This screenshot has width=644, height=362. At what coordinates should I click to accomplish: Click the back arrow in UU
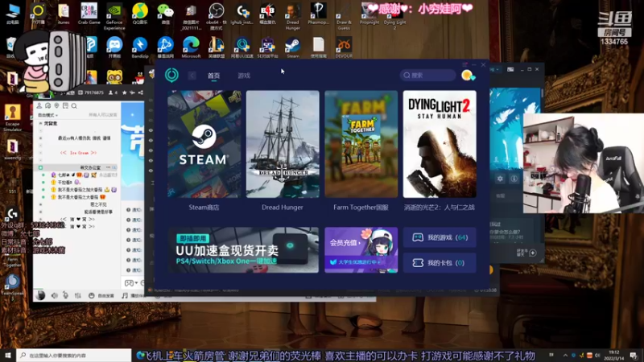point(192,76)
